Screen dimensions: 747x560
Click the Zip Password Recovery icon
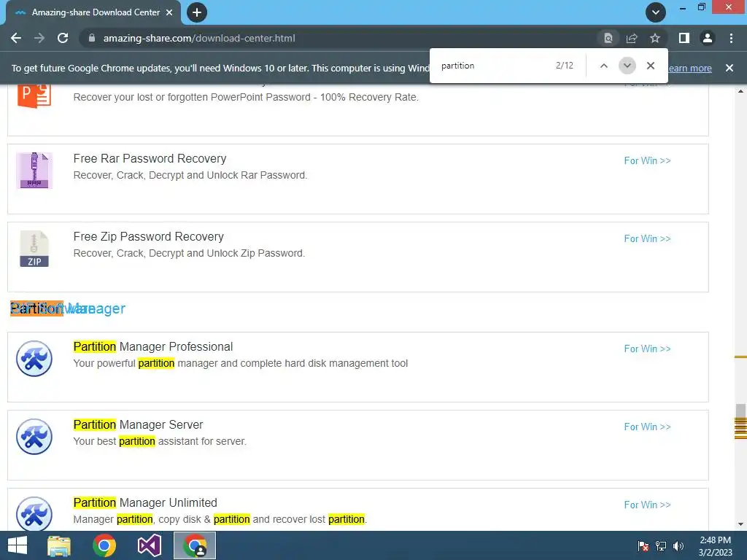[34, 249]
